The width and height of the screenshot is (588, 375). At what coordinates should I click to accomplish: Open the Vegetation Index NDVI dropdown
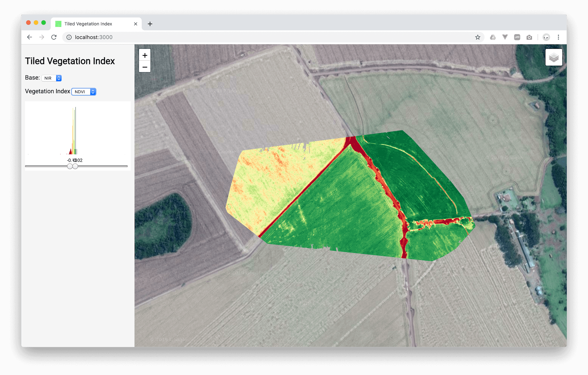coord(84,92)
